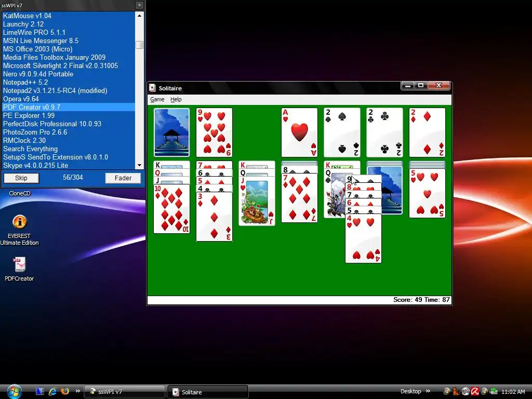
Task: Expand the Desktop toolbar chevron
Action: (x=428, y=391)
